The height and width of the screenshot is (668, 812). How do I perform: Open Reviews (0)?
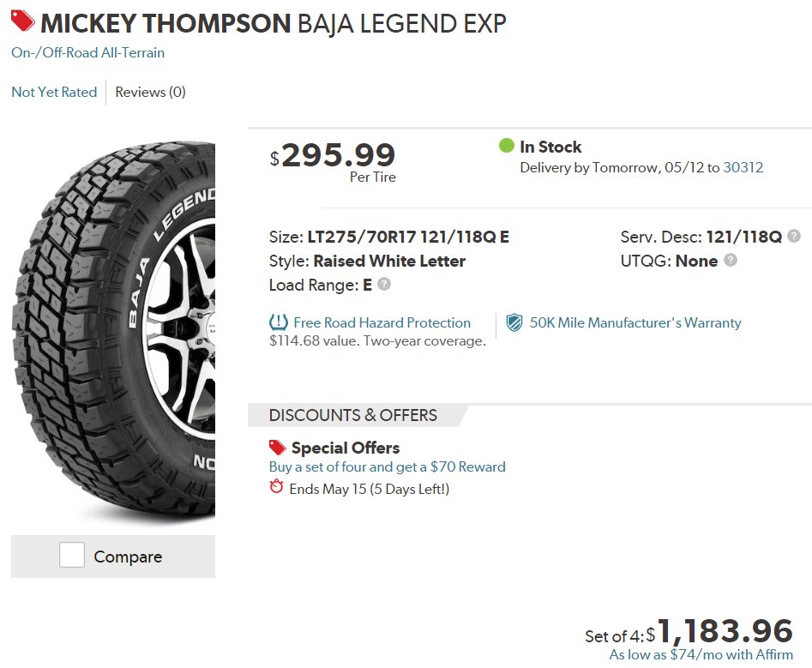150,92
